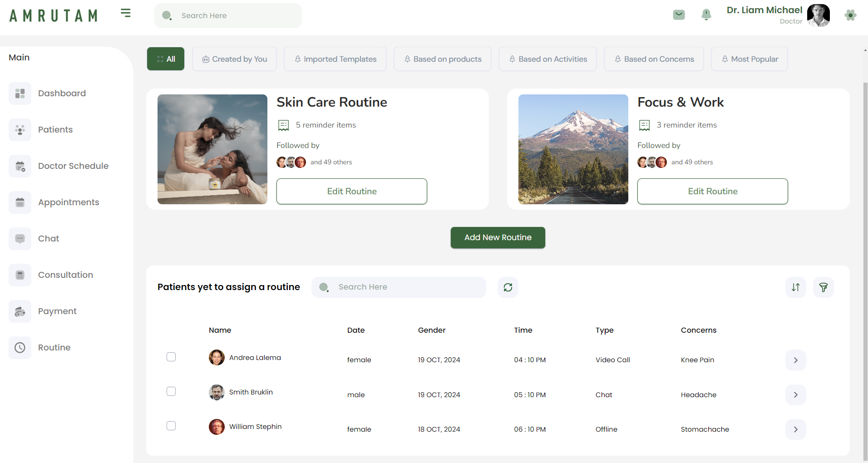Click Skin Care Routine follower avatars
This screenshot has width=868, height=463.
pyautogui.click(x=291, y=162)
